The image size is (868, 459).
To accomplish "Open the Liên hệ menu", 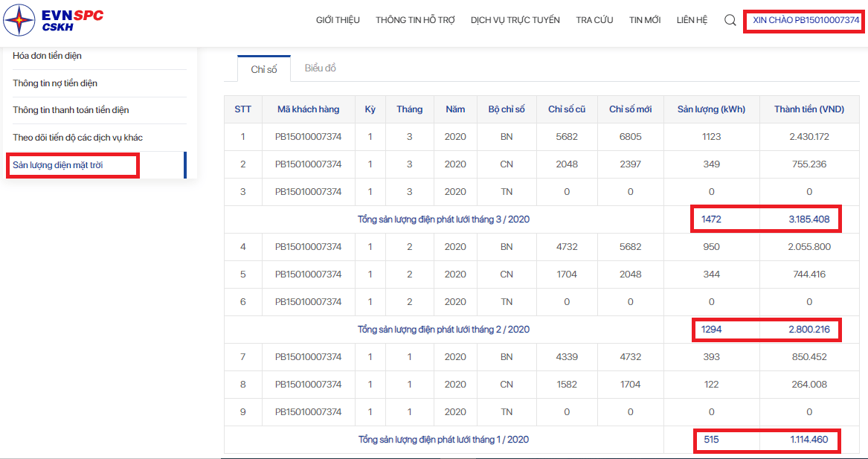I will 692,20.
